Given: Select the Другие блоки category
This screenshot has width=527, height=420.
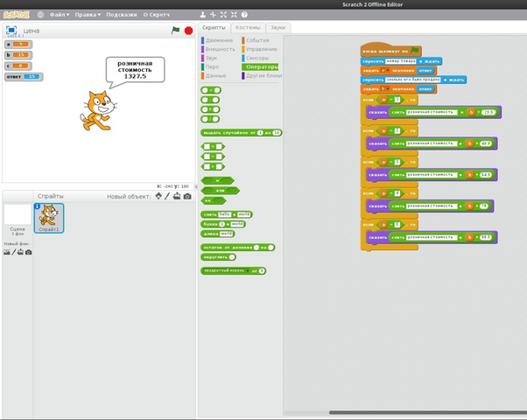Looking at the screenshot, I should (x=262, y=75).
